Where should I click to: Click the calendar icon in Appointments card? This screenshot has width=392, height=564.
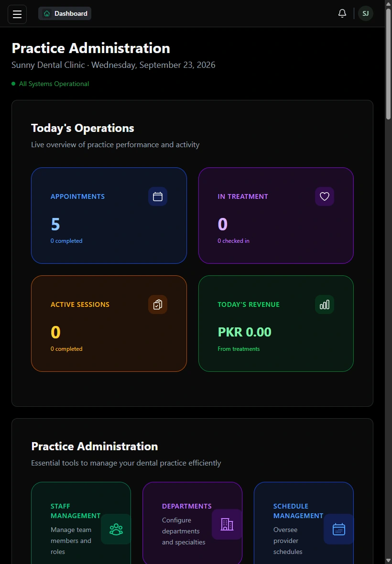(158, 196)
